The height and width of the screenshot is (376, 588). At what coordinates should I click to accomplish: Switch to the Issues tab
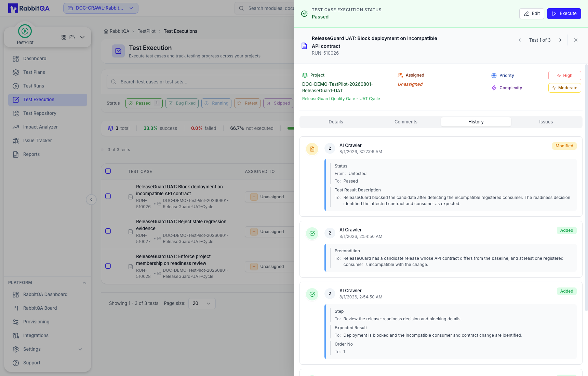coord(546,122)
